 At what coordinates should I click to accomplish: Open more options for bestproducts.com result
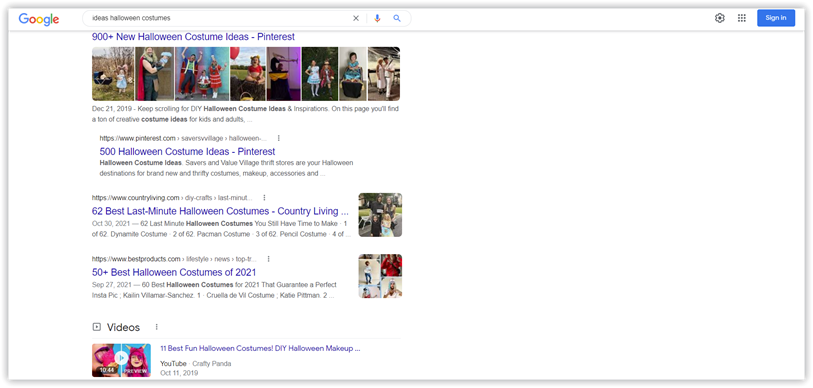pos(269,259)
